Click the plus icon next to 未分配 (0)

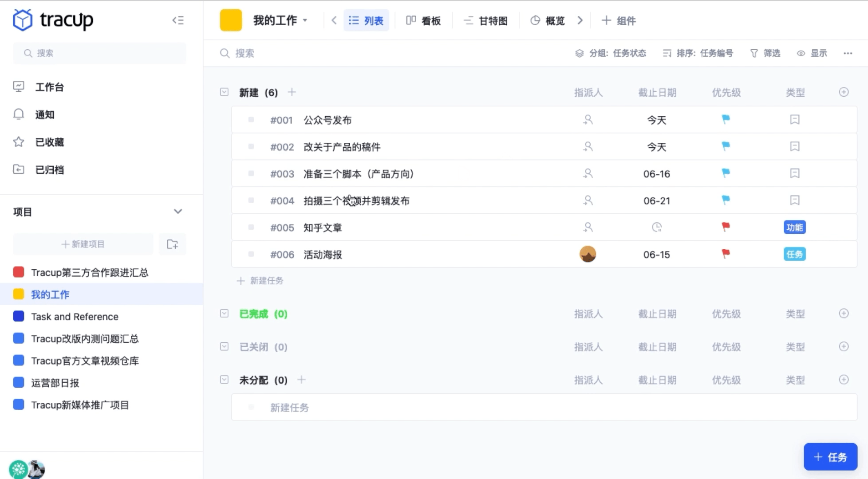click(x=301, y=380)
